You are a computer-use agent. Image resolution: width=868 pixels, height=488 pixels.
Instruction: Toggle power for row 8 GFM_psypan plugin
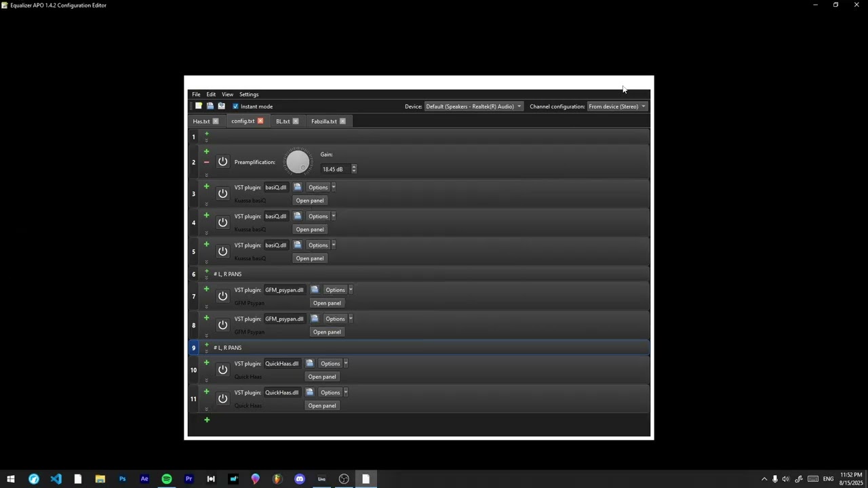coord(222,325)
